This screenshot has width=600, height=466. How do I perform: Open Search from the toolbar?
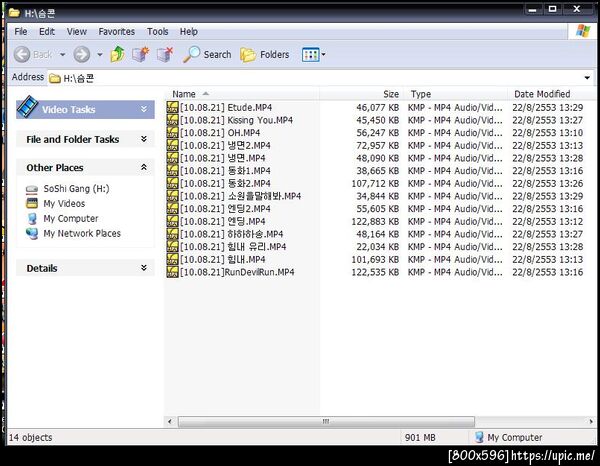(x=207, y=54)
